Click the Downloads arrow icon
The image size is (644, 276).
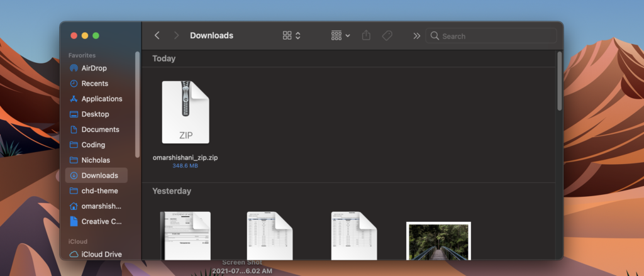click(x=74, y=175)
